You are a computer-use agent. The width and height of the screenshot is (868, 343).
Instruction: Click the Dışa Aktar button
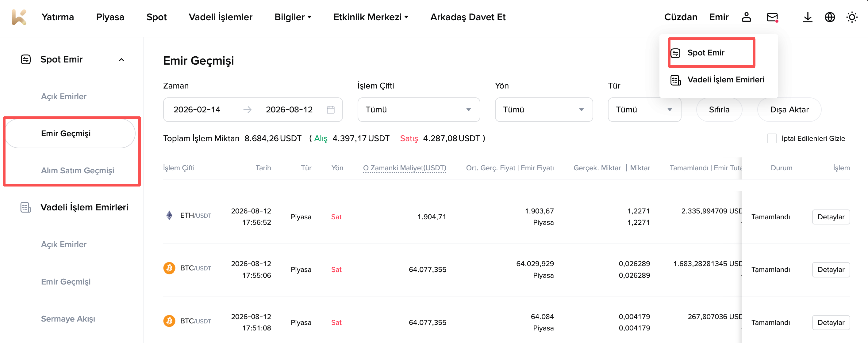pyautogui.click(x=789, y=110)
